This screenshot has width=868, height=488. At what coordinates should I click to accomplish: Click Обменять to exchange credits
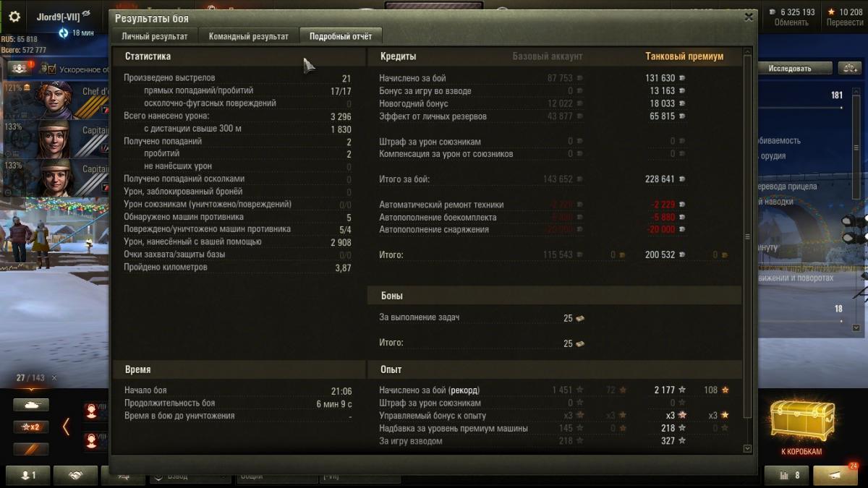click(791, 22)
